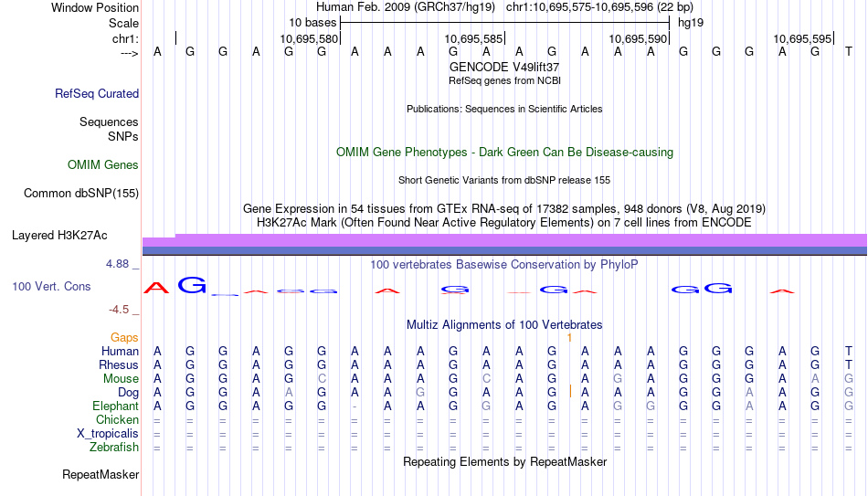
Task: Select the Human alignment row label
Action: (x=120, y=352)
